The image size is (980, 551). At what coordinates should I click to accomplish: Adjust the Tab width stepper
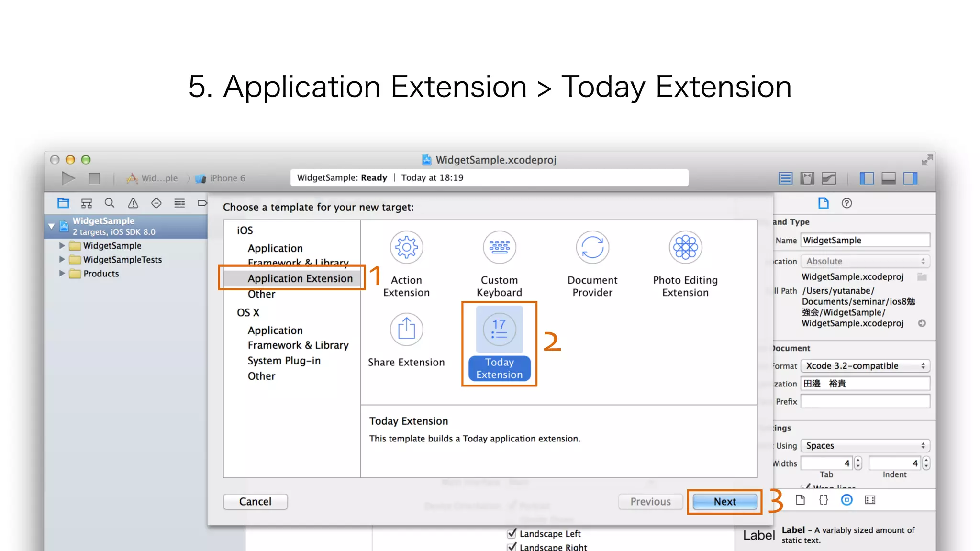(858, 463)
